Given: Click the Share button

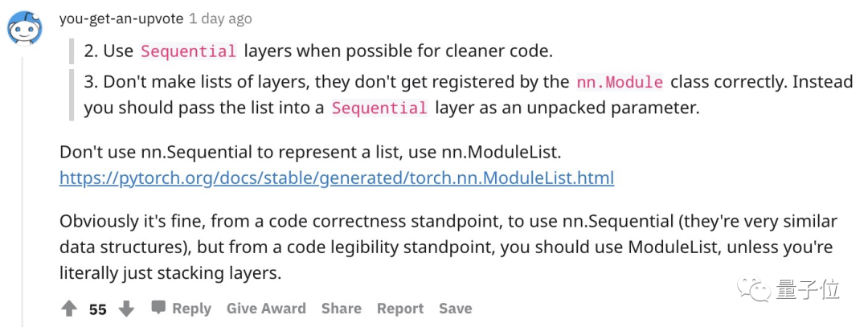Looking at the screenshot, I should coord(342,309).
